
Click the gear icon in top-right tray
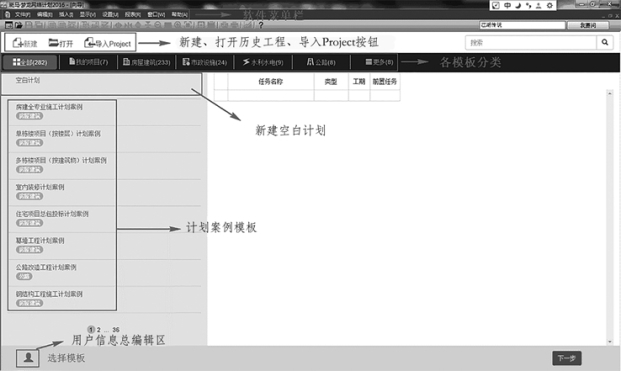550,6
